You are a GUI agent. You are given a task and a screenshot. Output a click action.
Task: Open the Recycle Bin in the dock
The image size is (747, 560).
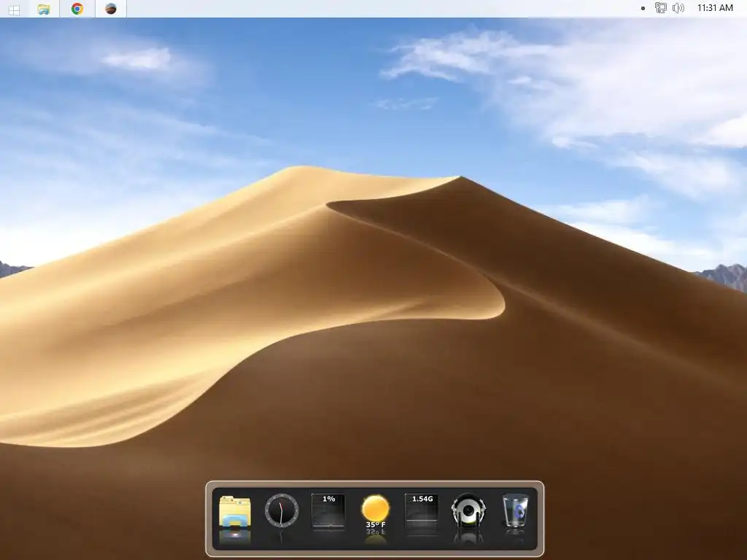pyautogui.click(x=516, y=511)
